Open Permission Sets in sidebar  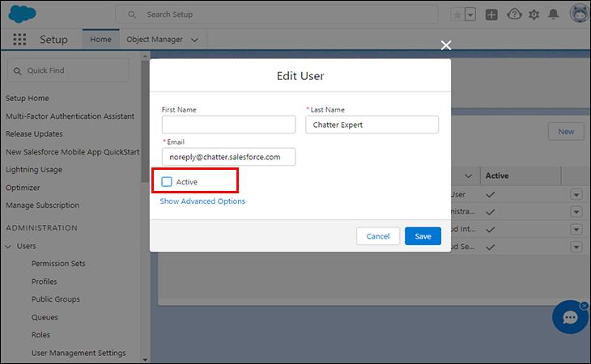coord(58,264)
